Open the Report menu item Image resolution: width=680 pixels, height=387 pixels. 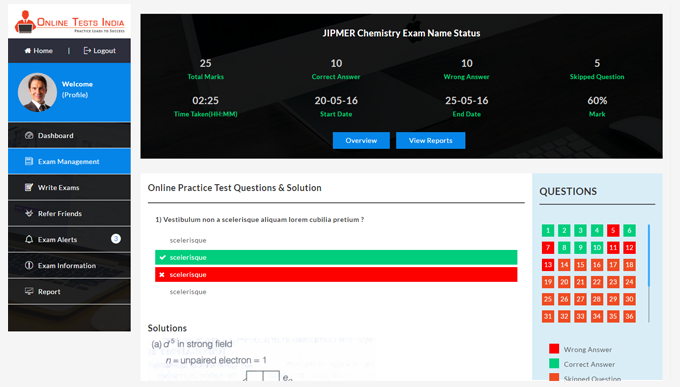point(69,292)
